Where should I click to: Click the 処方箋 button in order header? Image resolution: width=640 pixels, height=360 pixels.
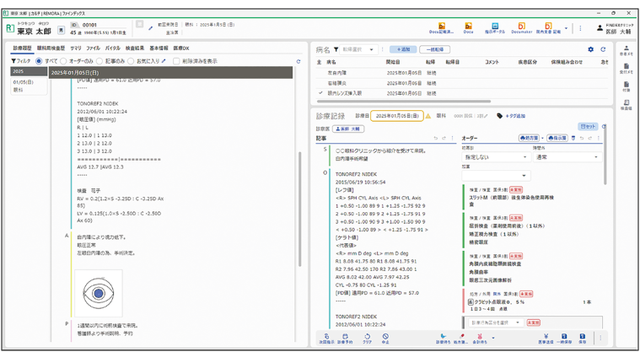(529, 138)
